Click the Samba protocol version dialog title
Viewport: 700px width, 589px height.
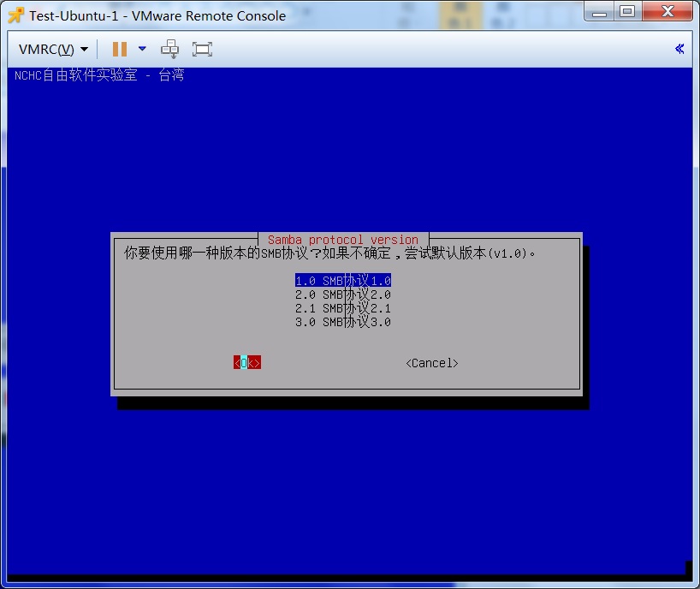point(342,240)
